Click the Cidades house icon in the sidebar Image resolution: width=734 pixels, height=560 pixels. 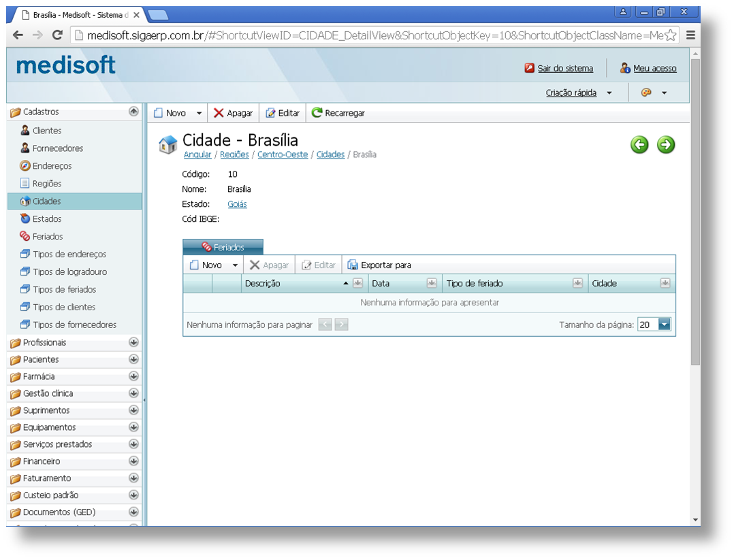click(25, 201)
